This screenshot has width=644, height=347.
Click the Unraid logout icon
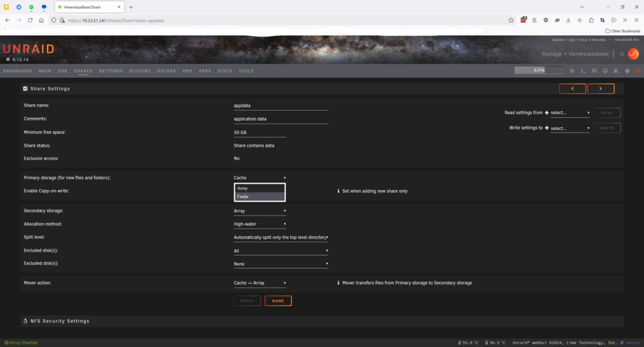[x=572, y=71]
